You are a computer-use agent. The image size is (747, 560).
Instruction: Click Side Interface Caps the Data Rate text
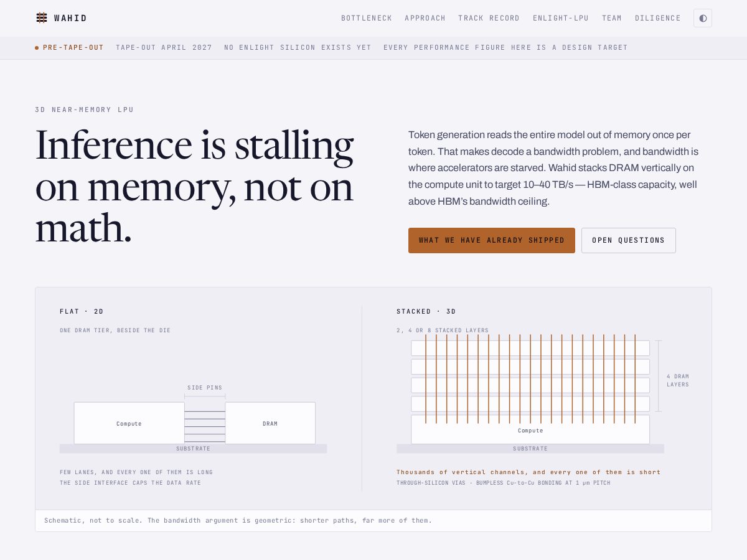point(131,483)
